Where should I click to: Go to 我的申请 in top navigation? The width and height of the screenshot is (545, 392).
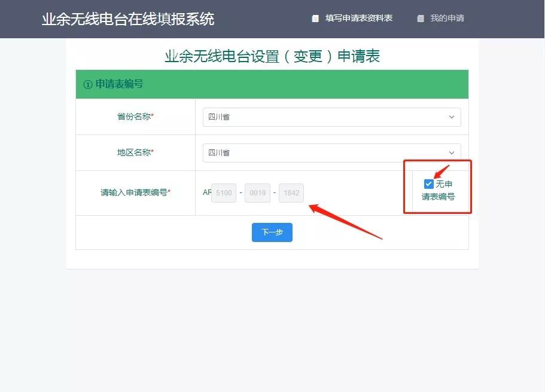[447, 19]
